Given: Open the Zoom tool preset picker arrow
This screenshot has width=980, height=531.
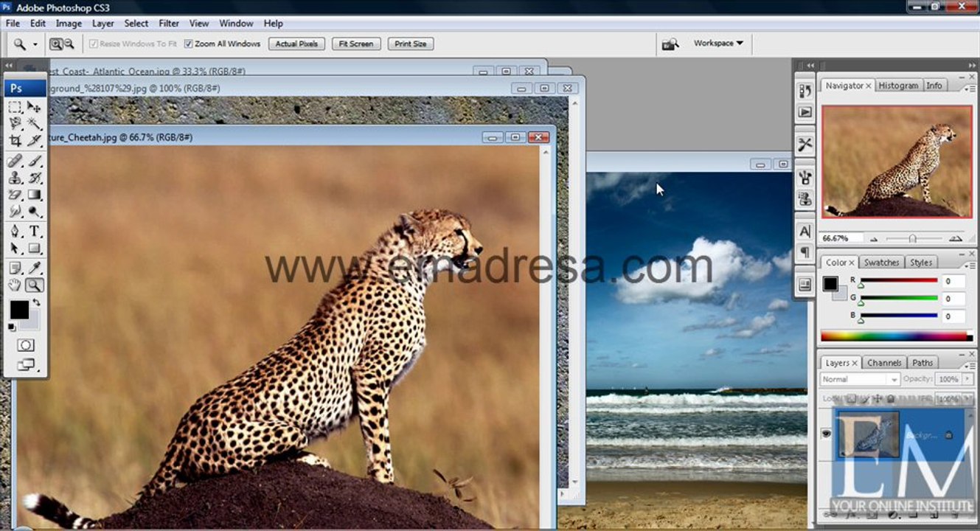Looking at the screenshot, I should [35, 44].
